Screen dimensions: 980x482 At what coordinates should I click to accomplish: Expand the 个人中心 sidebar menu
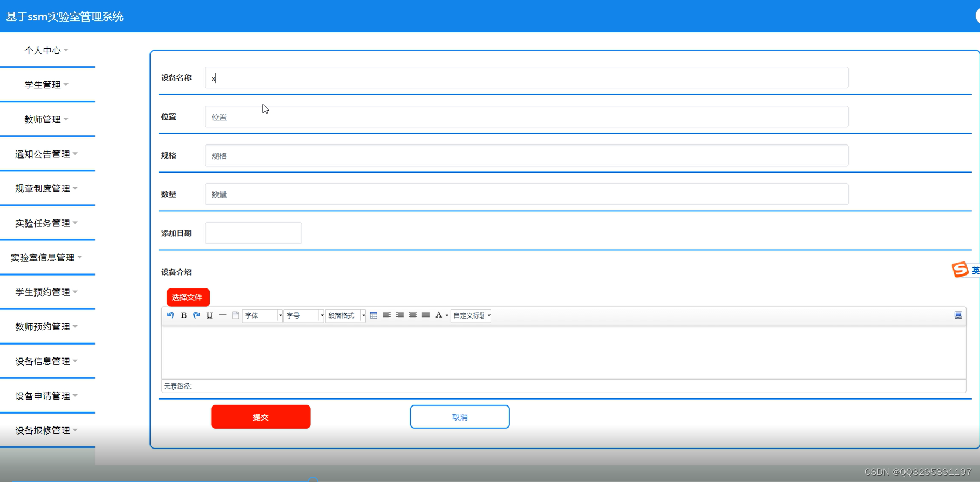(x=46, y=50)
